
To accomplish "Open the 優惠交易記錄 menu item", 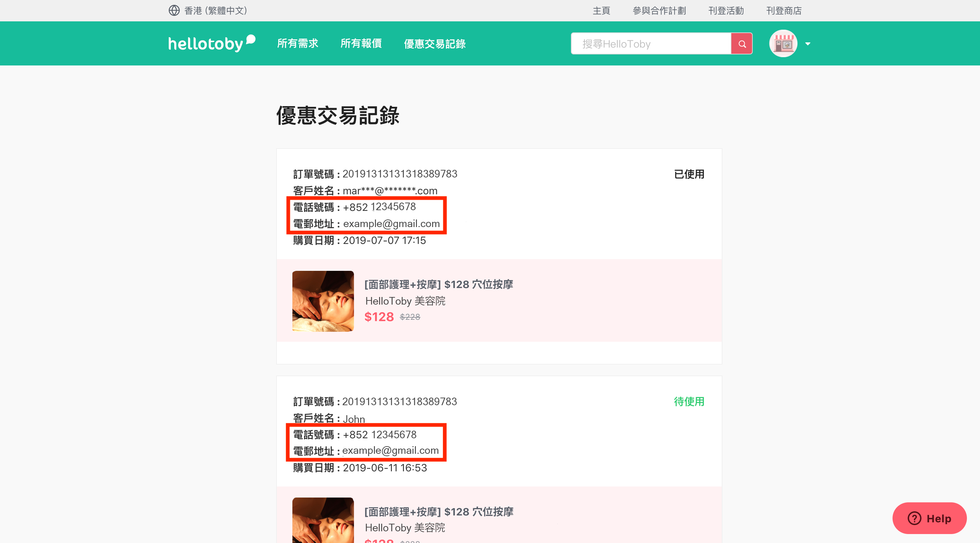I will pyautogui.click(x=435, y=44).
